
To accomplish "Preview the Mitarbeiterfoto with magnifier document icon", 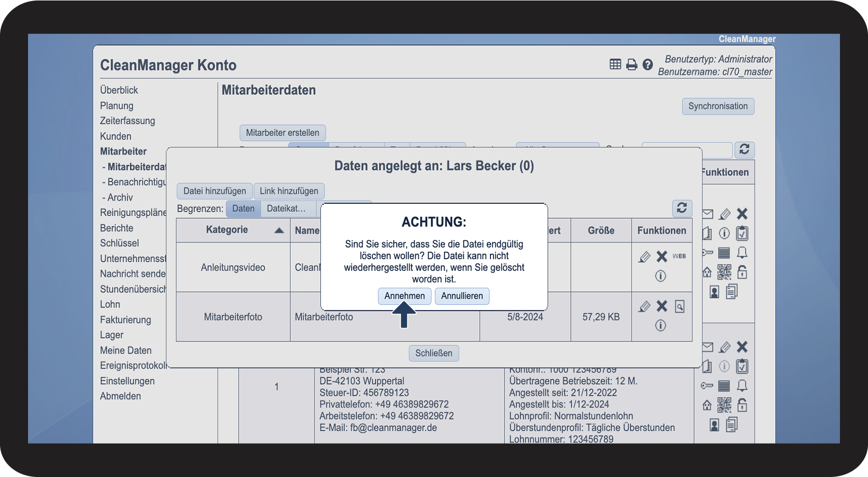I will (x=679, y=307).
